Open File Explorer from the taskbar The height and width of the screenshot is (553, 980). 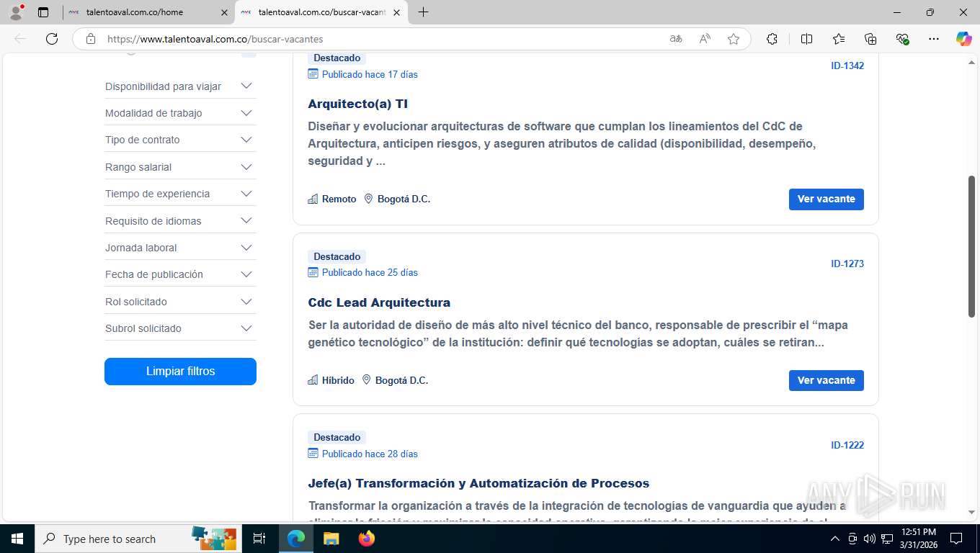[331, 539]
